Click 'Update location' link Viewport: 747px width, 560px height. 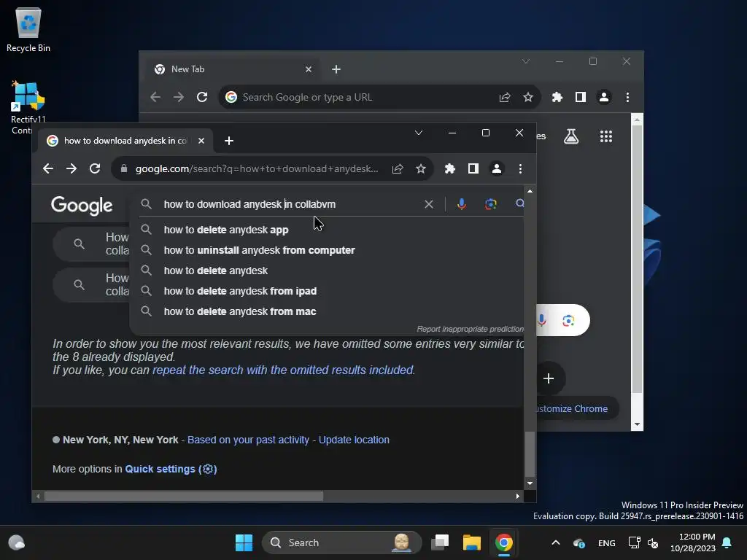pos(354,440)
